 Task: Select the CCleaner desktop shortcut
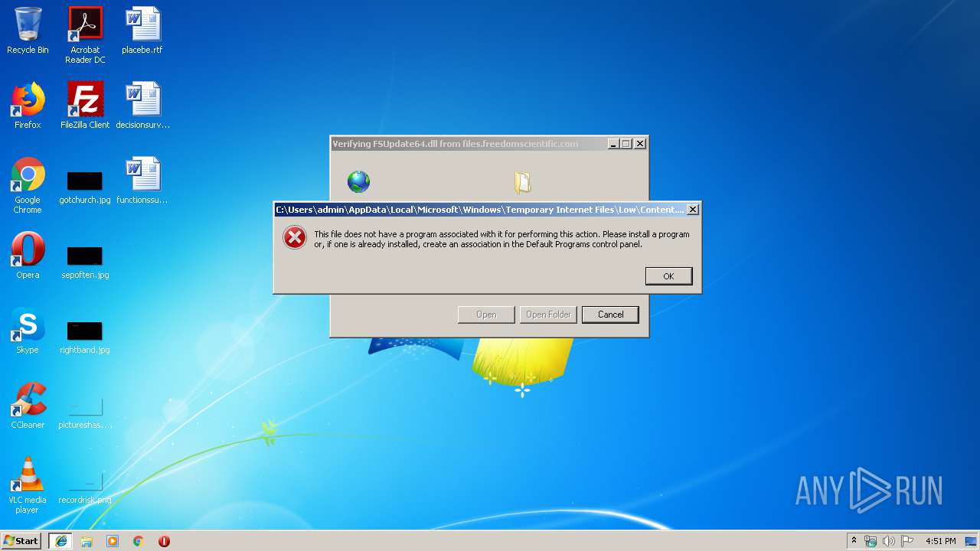point(28,406)
